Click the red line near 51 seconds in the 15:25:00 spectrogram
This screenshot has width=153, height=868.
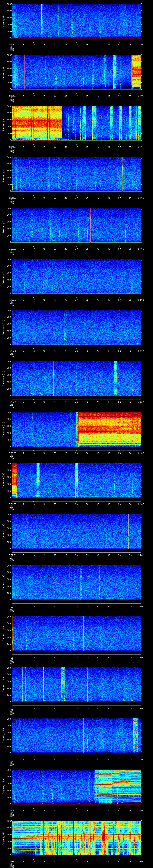[x=122, y=174]
